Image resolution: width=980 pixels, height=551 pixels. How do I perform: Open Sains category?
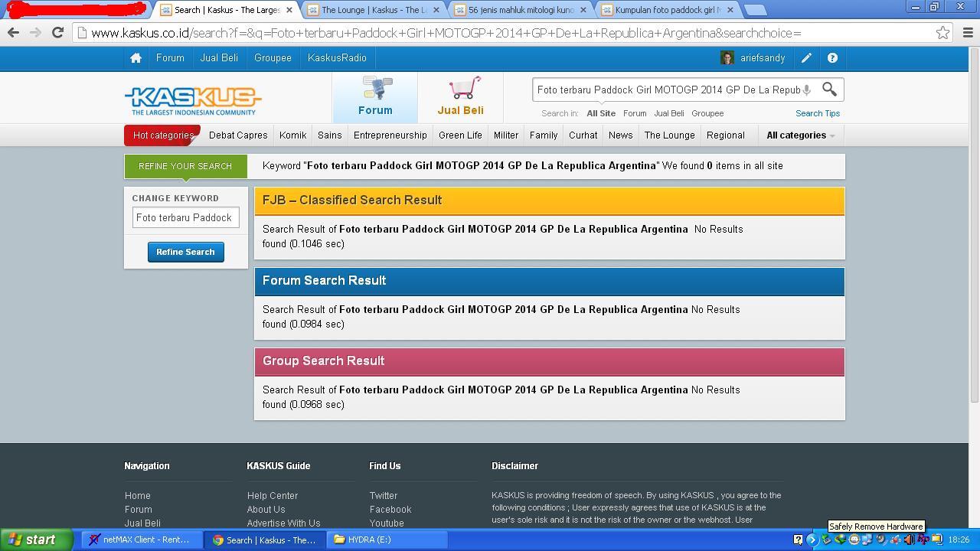[x=330, y=135]
